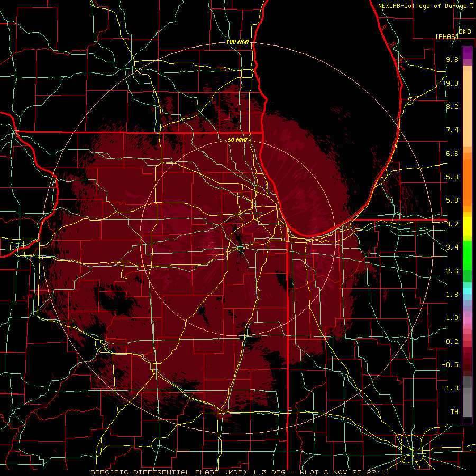The width and height of the screenshot is (476, 476).
Task: Click the DKD label above the color scale
Action: (x=465, y=32)
